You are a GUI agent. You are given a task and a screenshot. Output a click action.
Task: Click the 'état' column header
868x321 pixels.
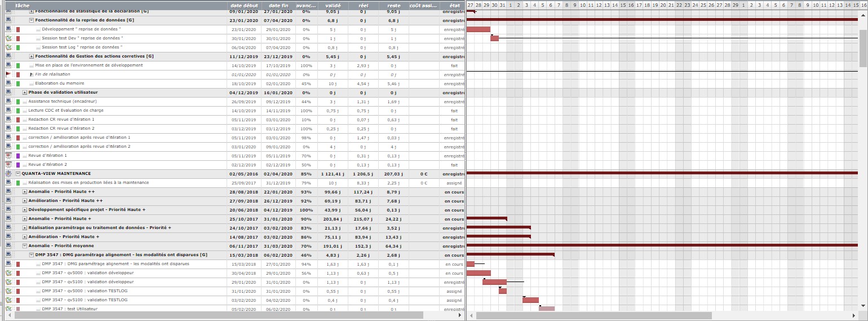(x=453, y=6)
